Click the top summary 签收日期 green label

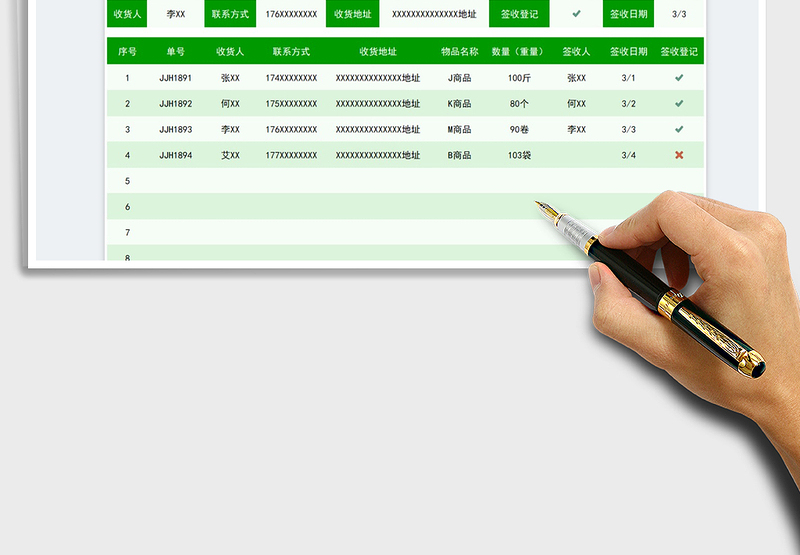pos(629,14)
